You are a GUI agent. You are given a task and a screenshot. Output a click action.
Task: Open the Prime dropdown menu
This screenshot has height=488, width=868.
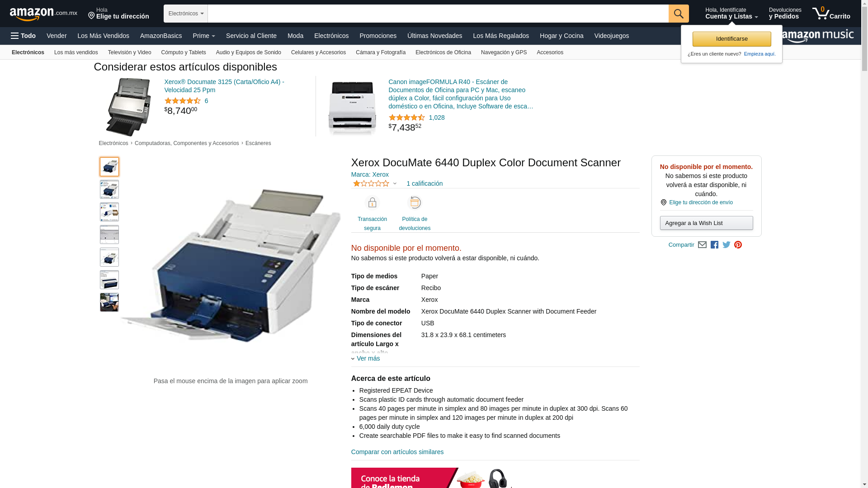click(204, 36)
